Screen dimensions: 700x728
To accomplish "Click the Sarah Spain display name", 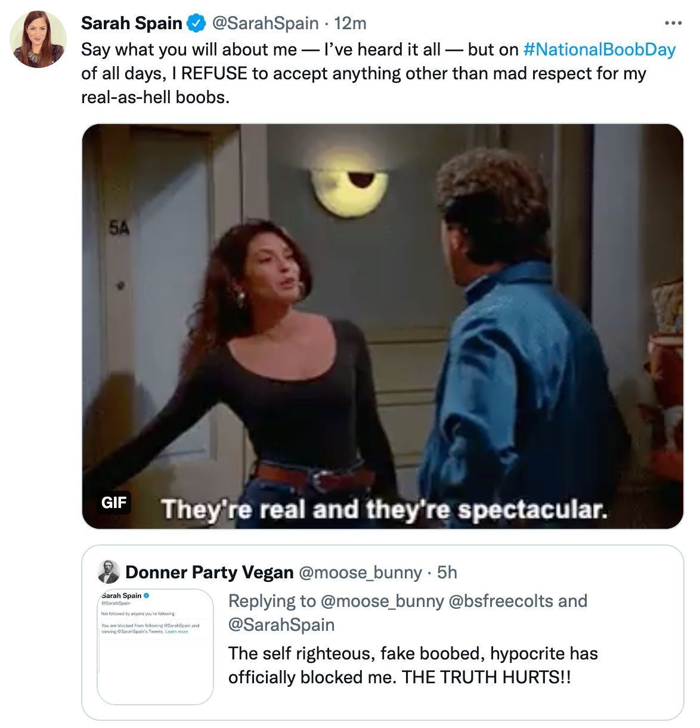I will pyautogui.click(x=132, y=23).
